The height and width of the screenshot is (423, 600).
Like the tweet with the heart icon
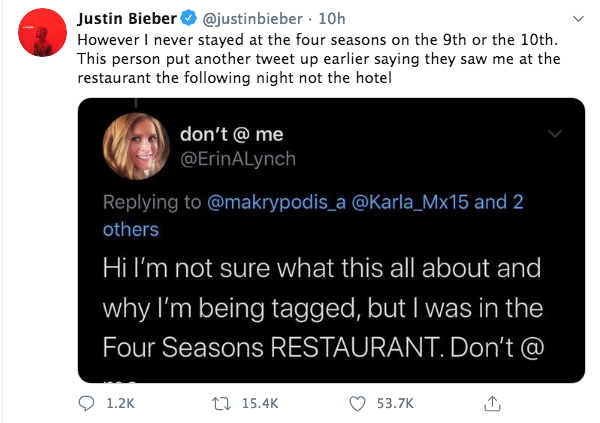(357, 402)
